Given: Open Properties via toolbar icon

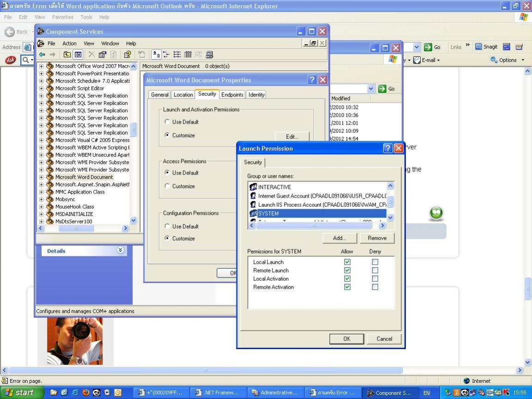Looking at the screenshot, I should pyautogui.click(x=102, y=54).
